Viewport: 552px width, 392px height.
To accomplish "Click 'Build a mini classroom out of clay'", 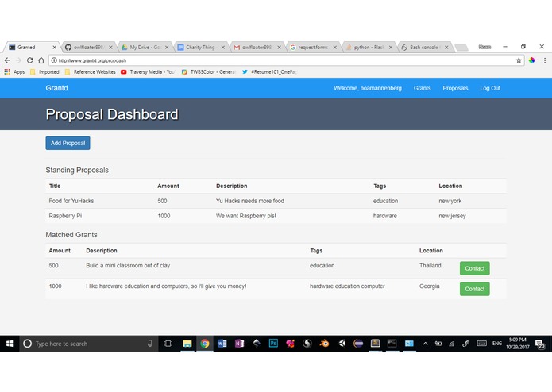I will tap(128, 266).
